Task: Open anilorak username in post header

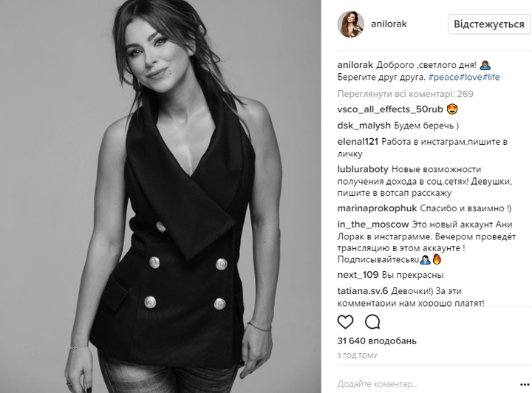Action: coord(389,24)
